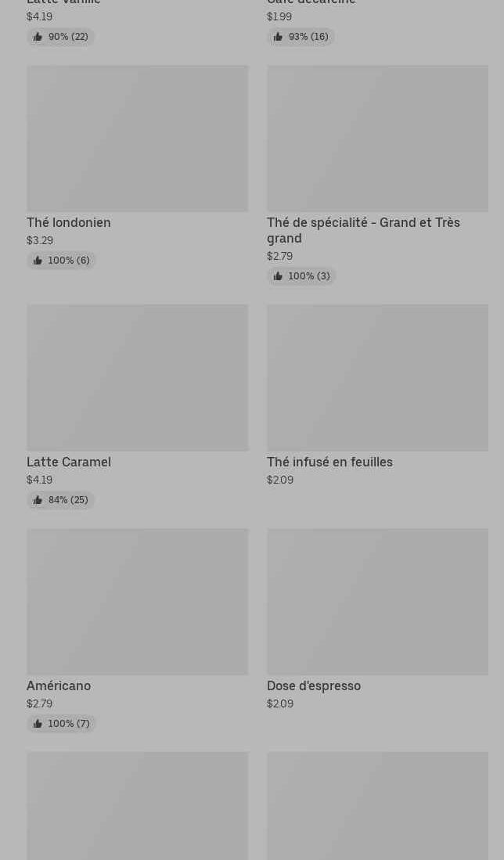
Task: Select the Thé infusé en feuilles title
Action: pos(329,462)
